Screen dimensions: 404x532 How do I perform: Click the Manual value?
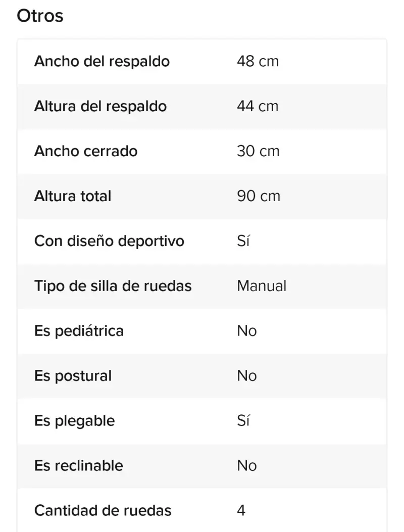[x=262, y=286]
